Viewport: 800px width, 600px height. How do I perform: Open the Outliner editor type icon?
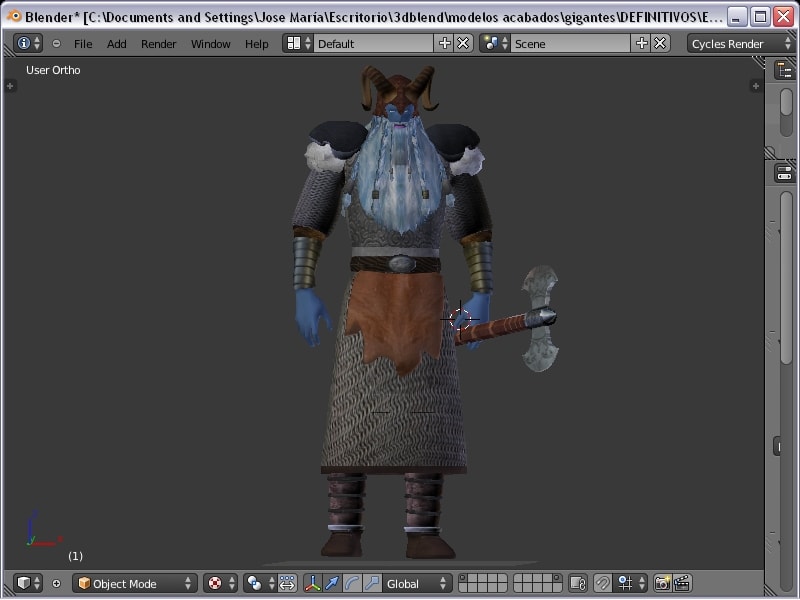[785, 70]
